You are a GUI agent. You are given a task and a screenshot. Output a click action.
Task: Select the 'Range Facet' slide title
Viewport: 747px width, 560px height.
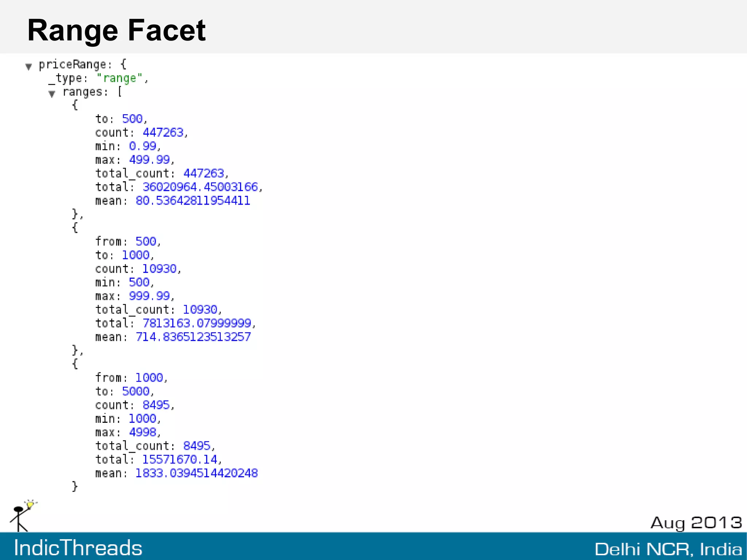[116, 30]
